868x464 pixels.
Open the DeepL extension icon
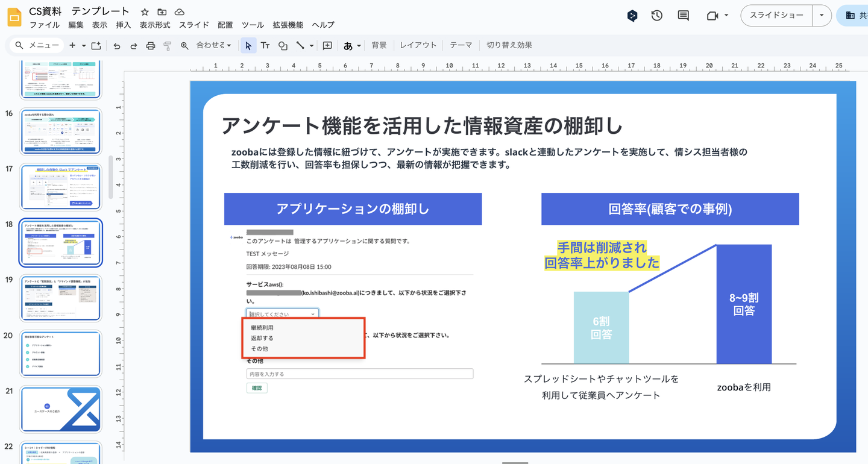tap(632, 16)
